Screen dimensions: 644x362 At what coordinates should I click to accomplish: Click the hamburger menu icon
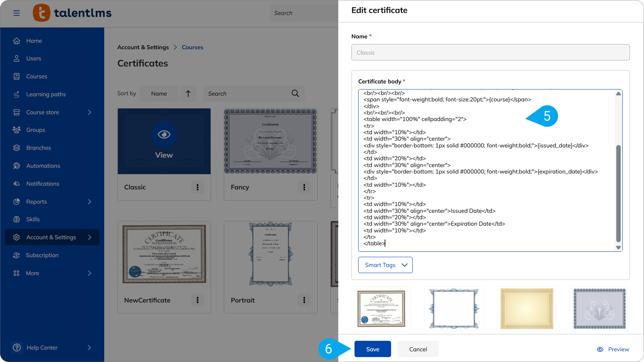(x=17, y=13)
